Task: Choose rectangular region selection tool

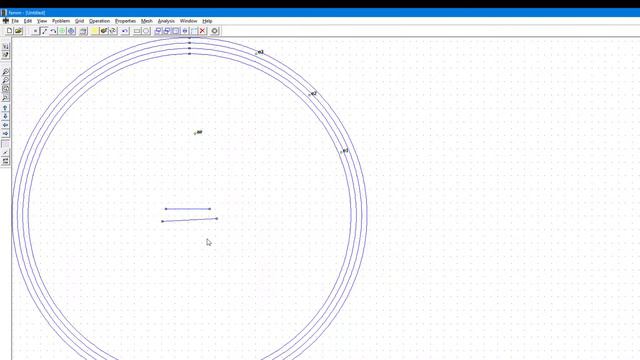Action: pyautogui.click(x=137, y=31)
